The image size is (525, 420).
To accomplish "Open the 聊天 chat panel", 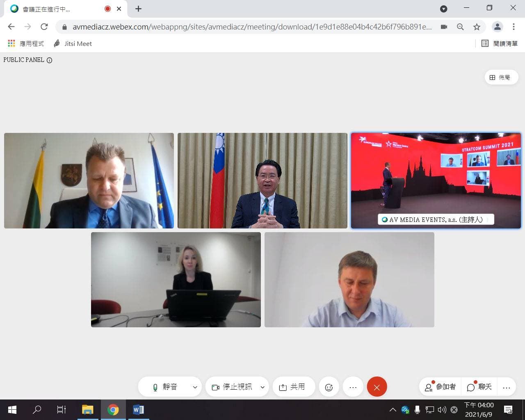I will click(x=479, y=386).
